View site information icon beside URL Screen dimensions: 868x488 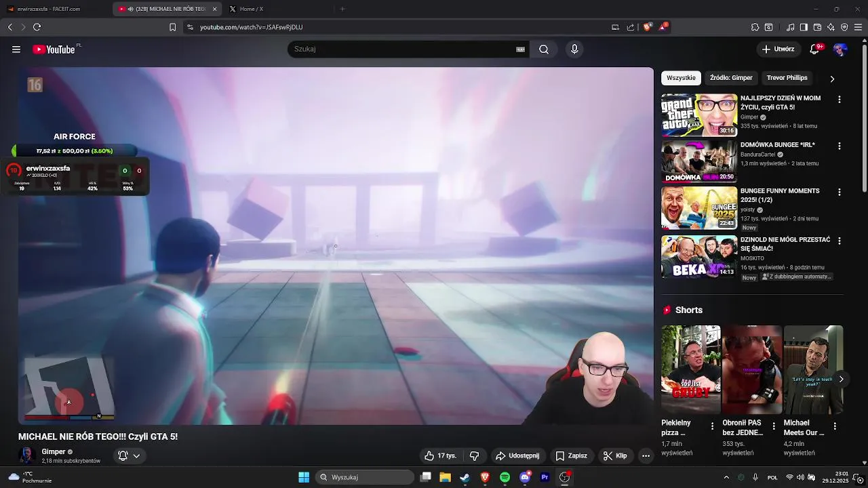pyautogui.click(x=190, y=27)
